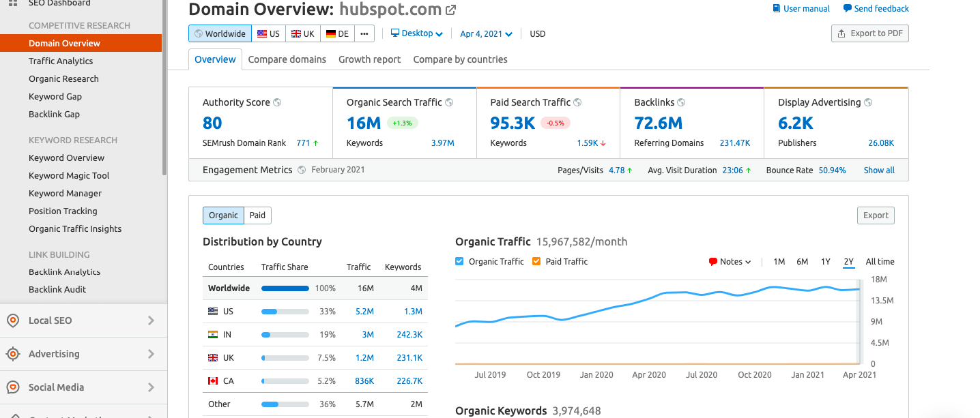Select the US database button

click(x=268, y=33)
